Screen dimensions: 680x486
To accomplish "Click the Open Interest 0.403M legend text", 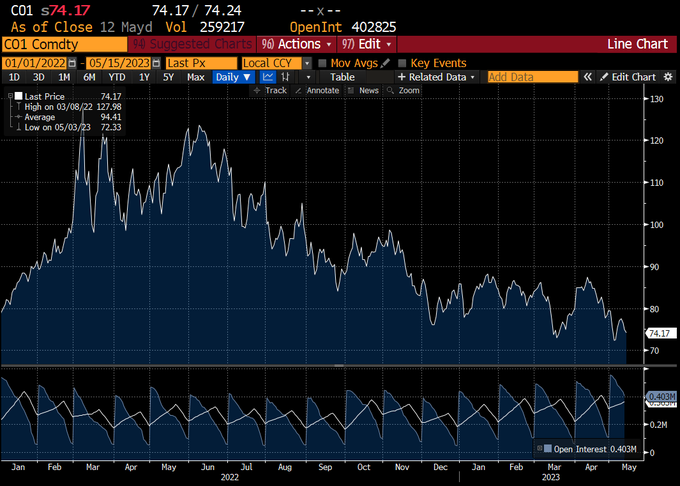I will [595, 449].
